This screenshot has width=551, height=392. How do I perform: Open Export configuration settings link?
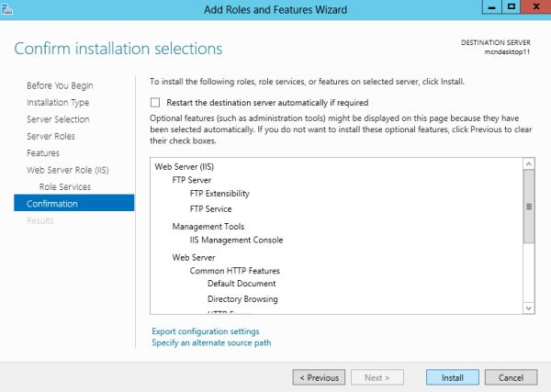click(206, 331)
